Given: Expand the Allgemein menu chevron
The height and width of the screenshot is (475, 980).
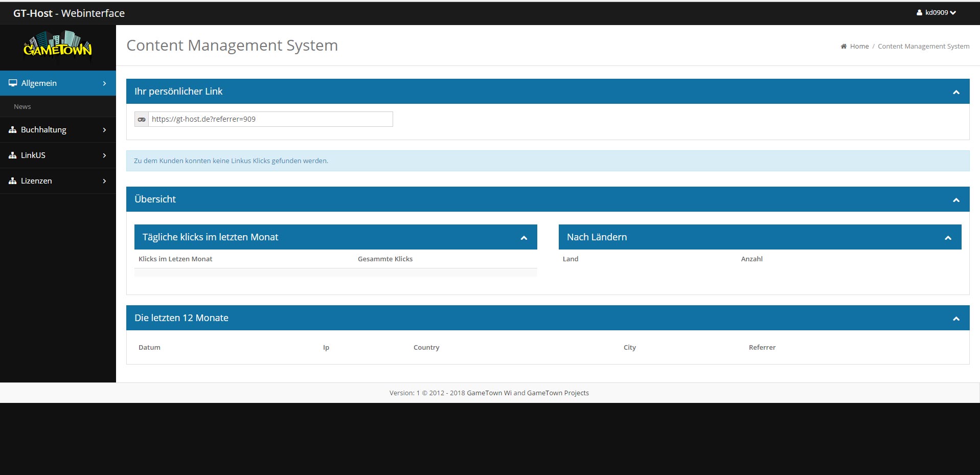Looking at the screenshot, I should click(x=104, y=83).
